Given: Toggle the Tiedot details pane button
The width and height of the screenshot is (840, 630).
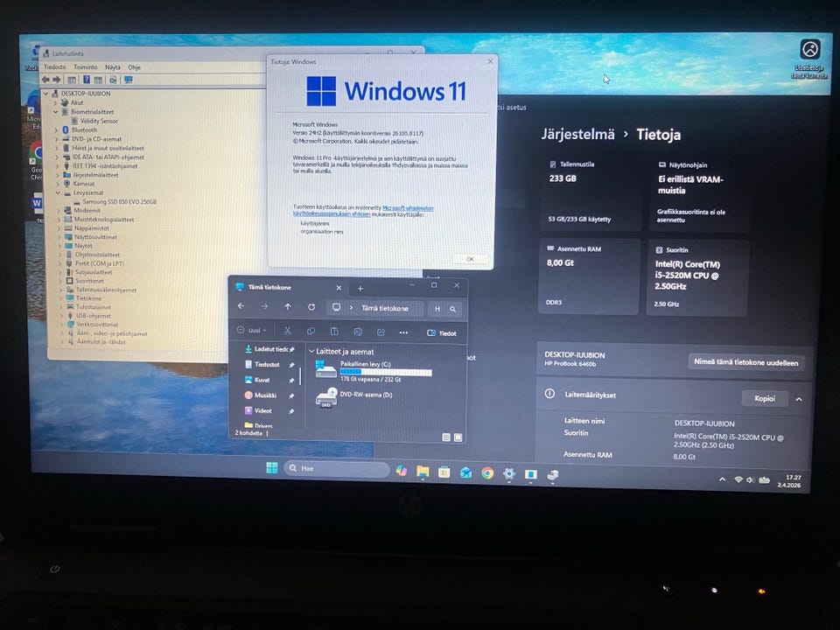Looking at the screenshot, I should point(442,333).
